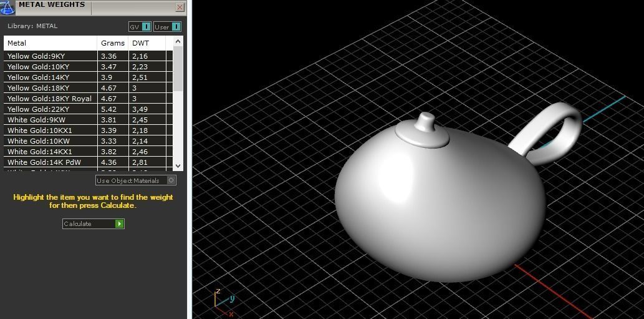Click the 3,49 DWT value
Image resolution: width=644 pixels, height=319 pixels.
pos(140,109)
